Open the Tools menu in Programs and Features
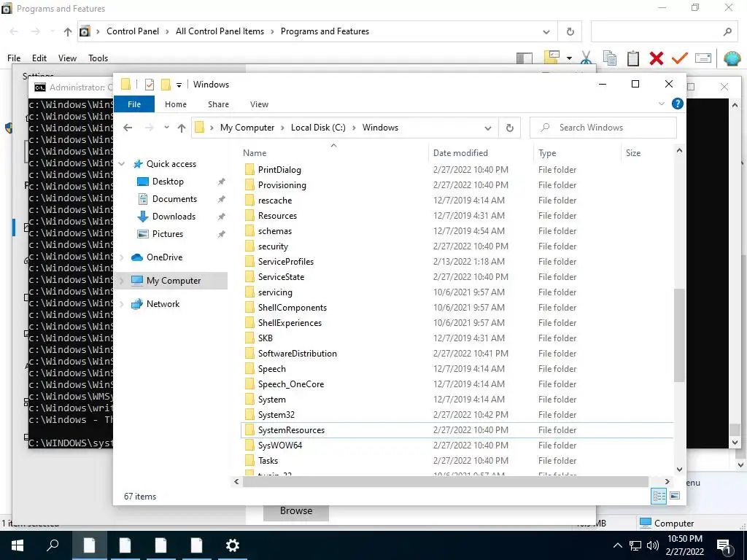 98,58
